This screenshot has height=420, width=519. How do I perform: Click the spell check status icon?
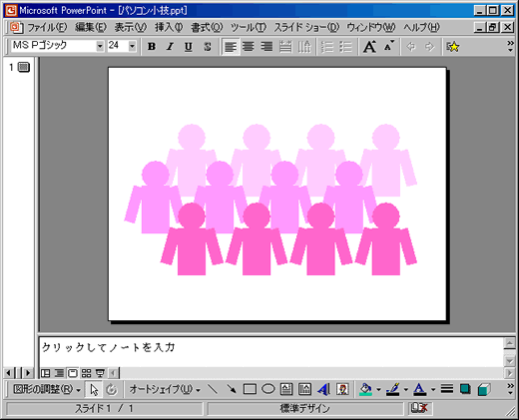point(419,408)
